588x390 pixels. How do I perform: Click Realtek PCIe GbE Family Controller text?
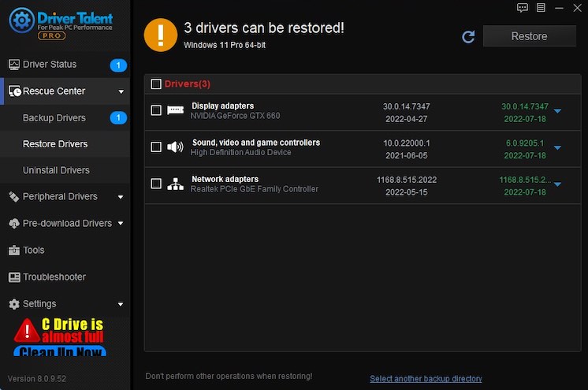point(255,189)
